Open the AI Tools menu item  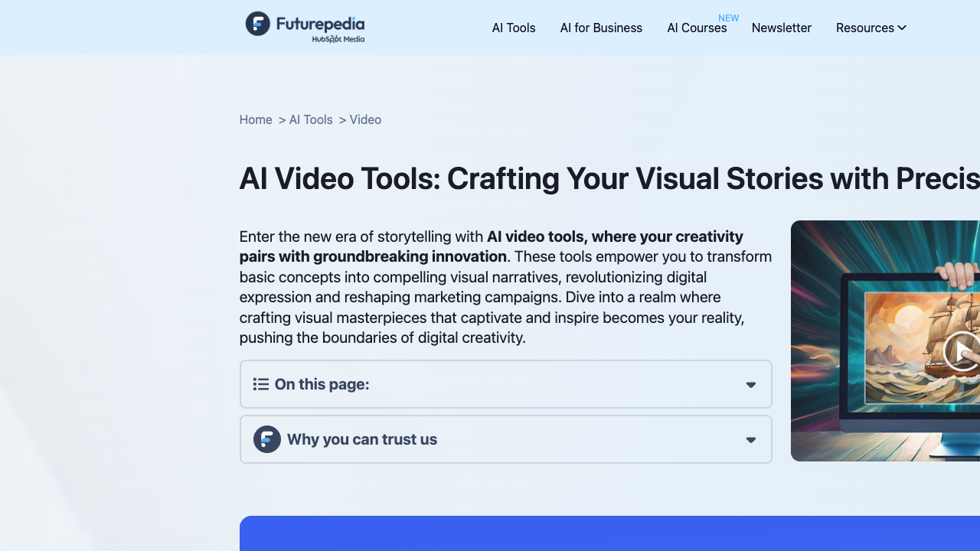tap(514, 28)
